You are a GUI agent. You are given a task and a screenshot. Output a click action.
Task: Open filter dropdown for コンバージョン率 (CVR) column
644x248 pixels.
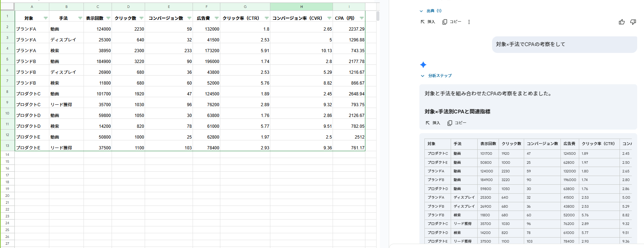click(x=329, y=18)
